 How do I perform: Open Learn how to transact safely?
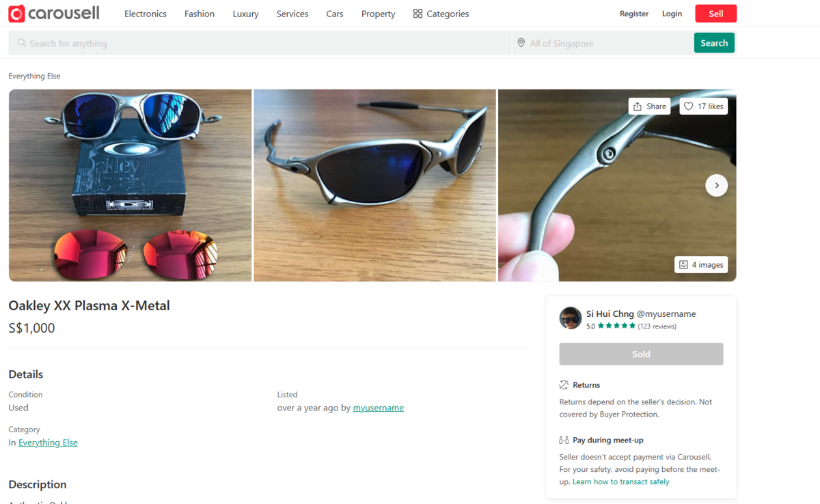620,481
